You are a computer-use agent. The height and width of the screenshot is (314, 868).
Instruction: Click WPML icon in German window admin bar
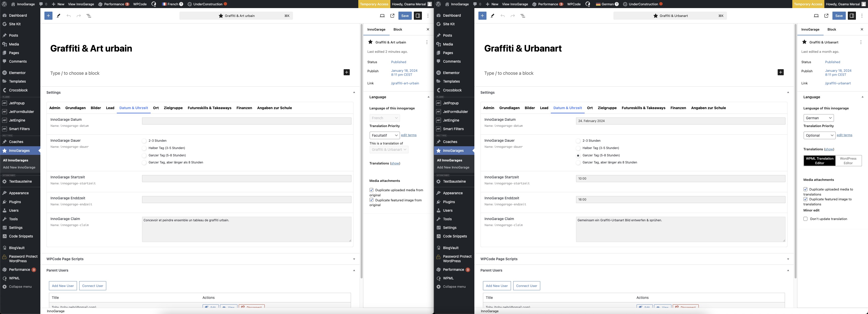(588, 4)
